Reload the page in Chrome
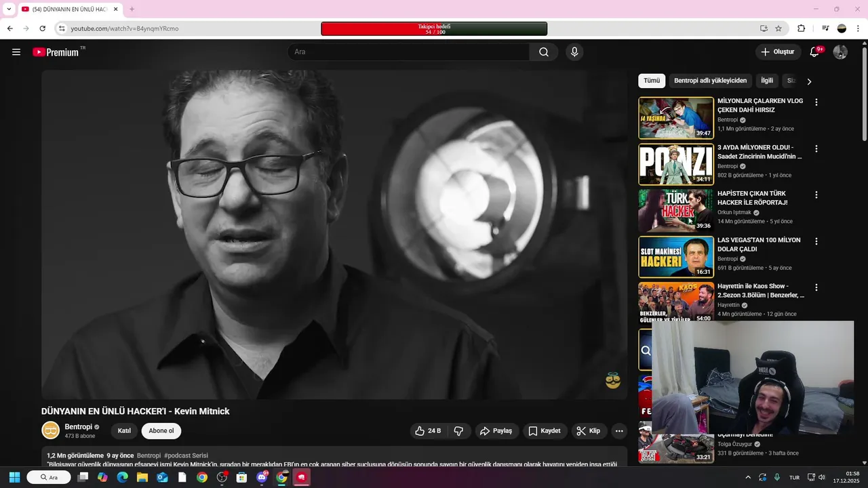868x488 pixels. [x=43, y=28]
